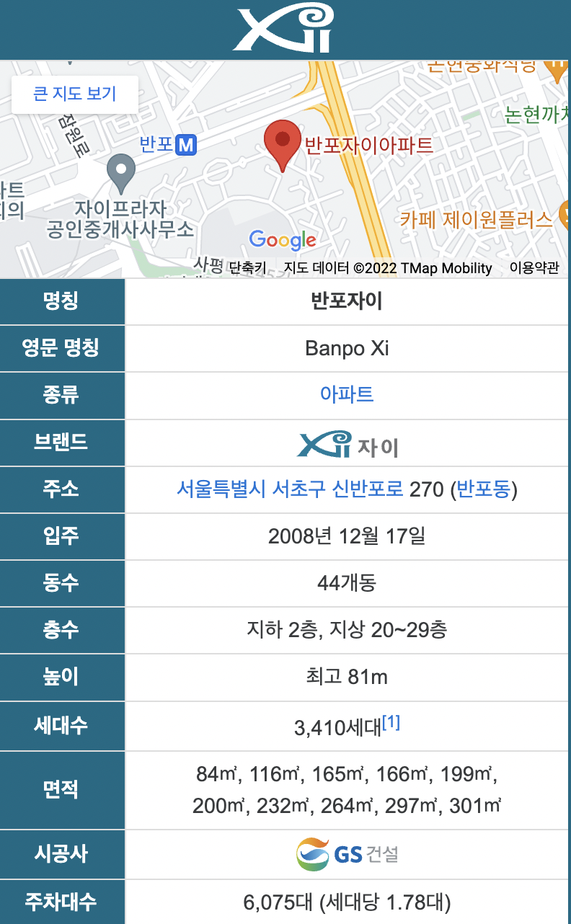Click the 이용약관 link on the map

[x=534, y=268]
